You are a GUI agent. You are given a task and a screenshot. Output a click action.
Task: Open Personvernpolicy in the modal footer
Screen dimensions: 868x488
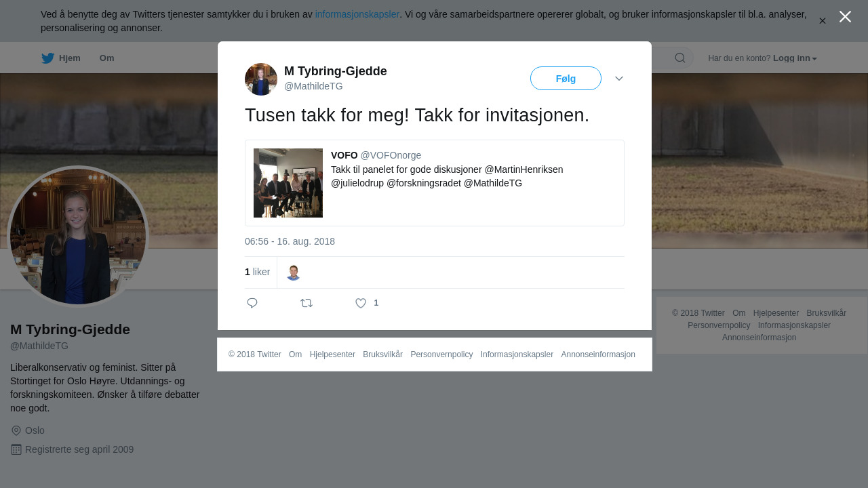tap(441, 354)
